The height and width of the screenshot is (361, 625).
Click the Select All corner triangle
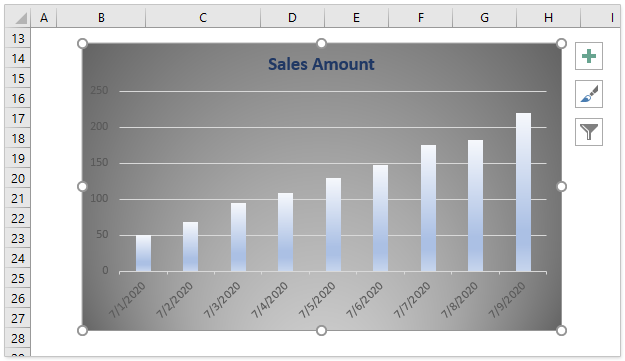tap(18, 18)
